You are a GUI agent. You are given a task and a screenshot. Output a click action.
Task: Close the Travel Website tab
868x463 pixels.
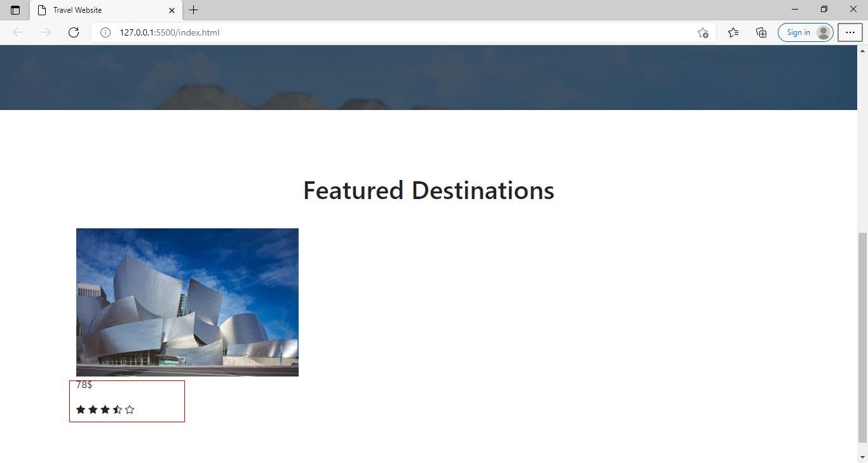171,10
